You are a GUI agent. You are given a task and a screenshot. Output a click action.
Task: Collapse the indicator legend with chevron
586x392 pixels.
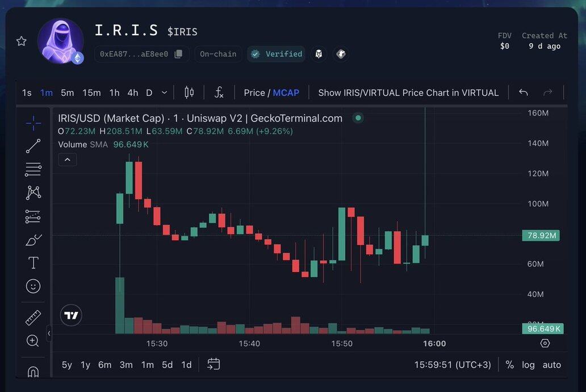coord(67,160)
